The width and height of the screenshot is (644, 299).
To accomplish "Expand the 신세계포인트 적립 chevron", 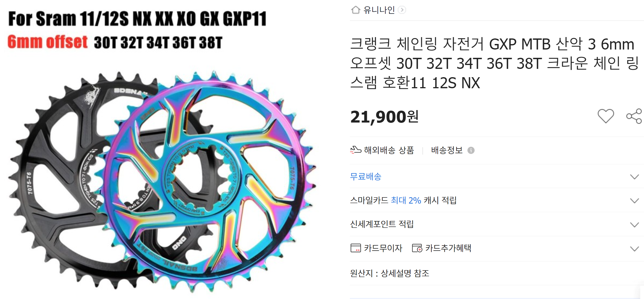I will coord(634,224).
